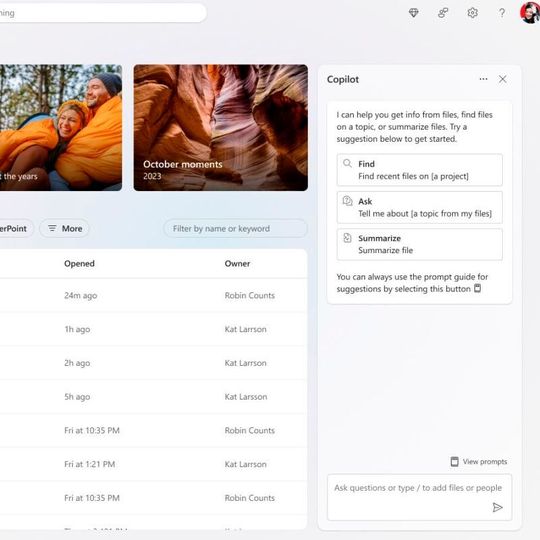Select the row opened 2h ago
540x540 pixels.
[153, 363]
